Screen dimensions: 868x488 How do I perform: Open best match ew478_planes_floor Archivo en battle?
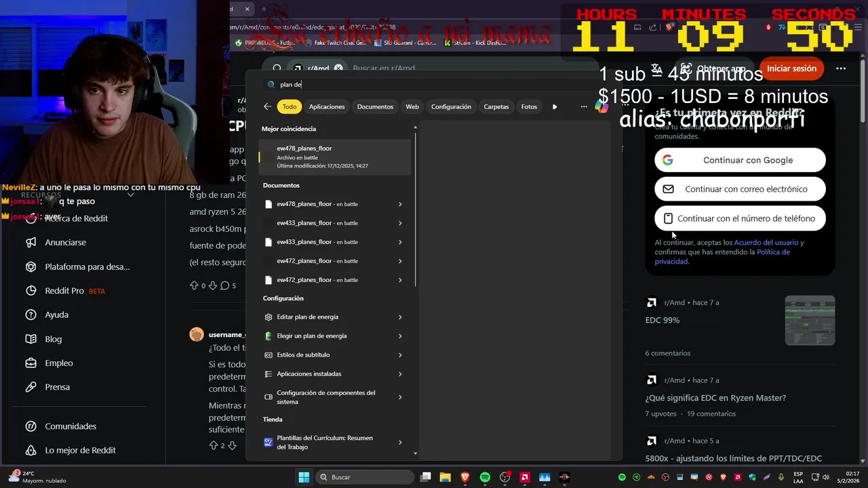coord(335,157)
